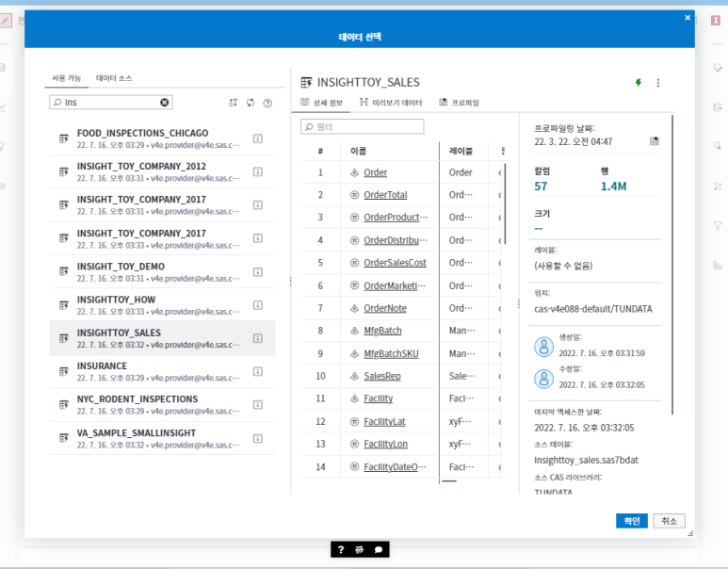
Task: Open help icon next to refresh
Action: point(267,103)
